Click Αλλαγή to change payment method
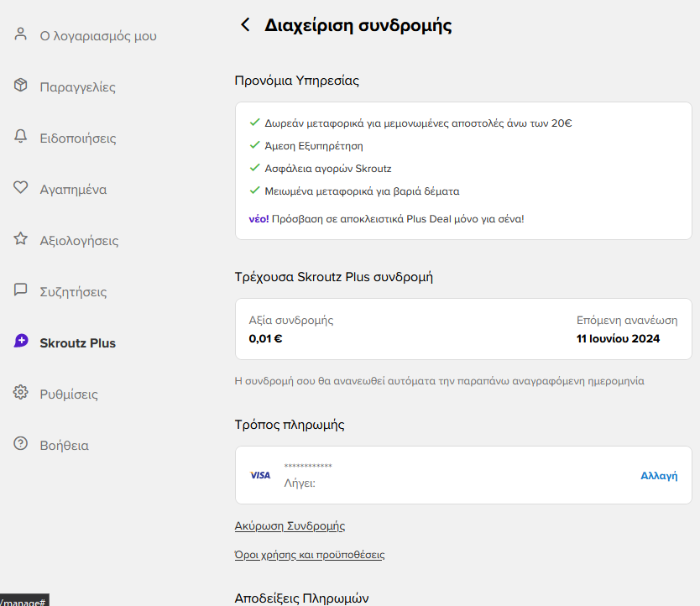Image resolution: width=700 pixels, height=606 pixels. 659,476
